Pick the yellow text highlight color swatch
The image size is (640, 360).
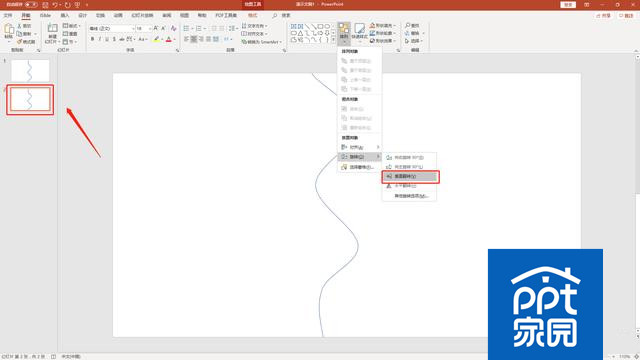click(x=156, y=39)
